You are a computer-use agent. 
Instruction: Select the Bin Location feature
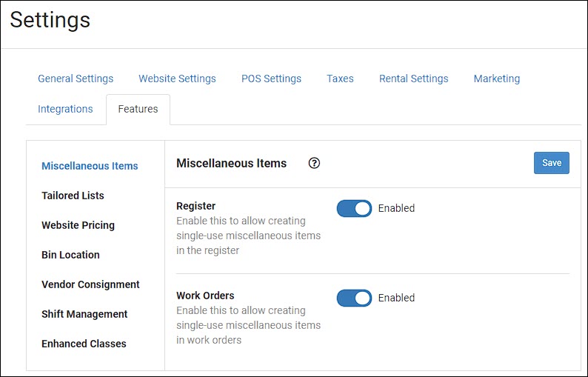coord(70,255)
